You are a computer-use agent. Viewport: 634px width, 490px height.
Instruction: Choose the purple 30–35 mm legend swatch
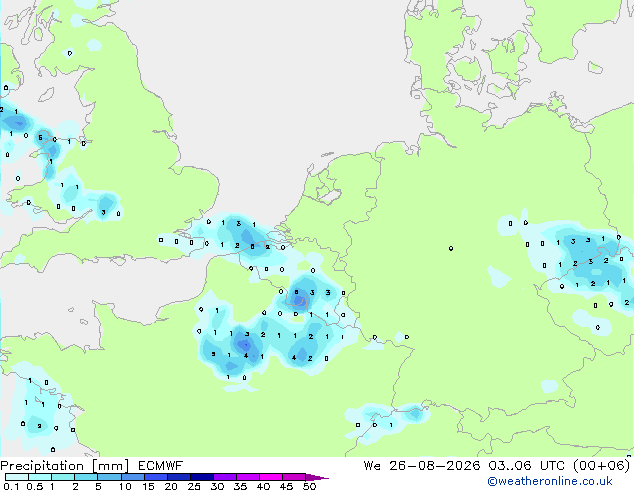(x=225, y=477)
